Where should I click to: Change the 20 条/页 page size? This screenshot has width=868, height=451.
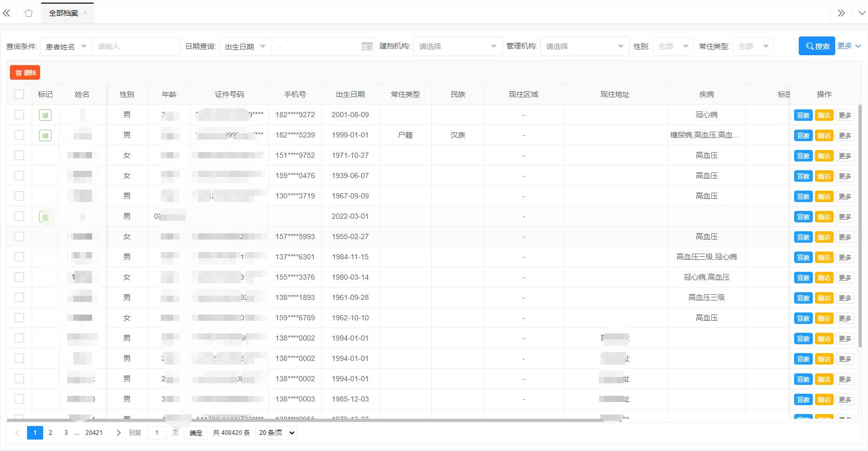point(277,433)
